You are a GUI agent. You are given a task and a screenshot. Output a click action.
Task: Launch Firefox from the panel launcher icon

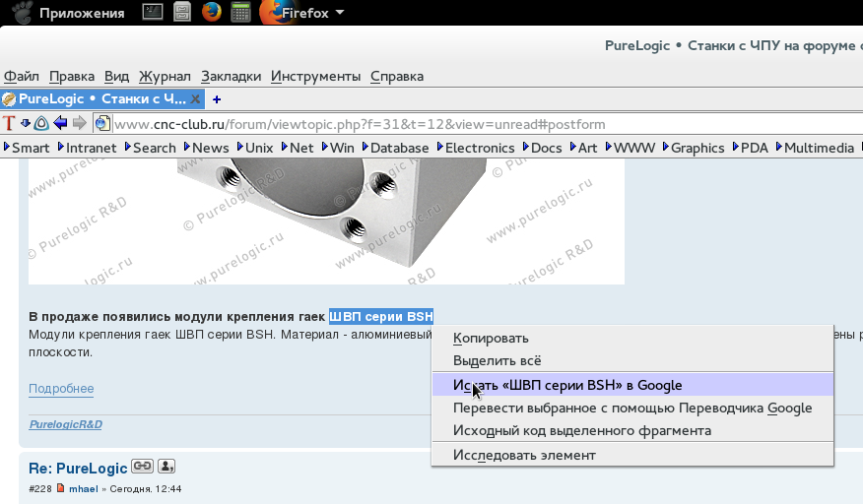pyautogui.click(x=212, y=12)
